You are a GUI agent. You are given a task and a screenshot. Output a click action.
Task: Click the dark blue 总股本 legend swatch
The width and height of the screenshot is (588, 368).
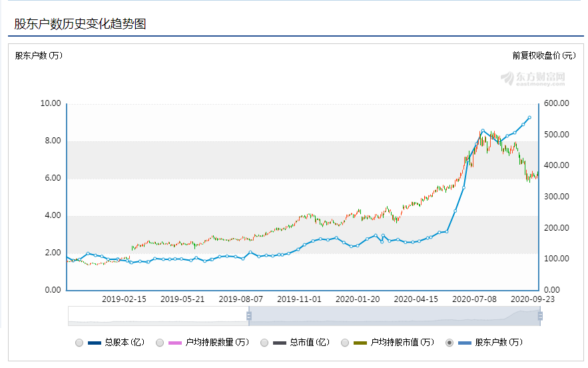click(x=95, y=343)
